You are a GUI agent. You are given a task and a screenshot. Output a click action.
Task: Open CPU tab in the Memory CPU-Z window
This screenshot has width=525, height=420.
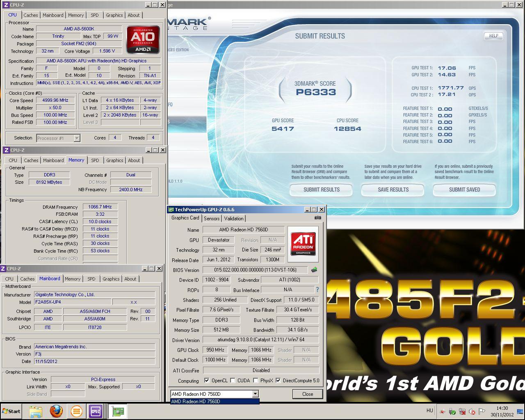[13, 160]
